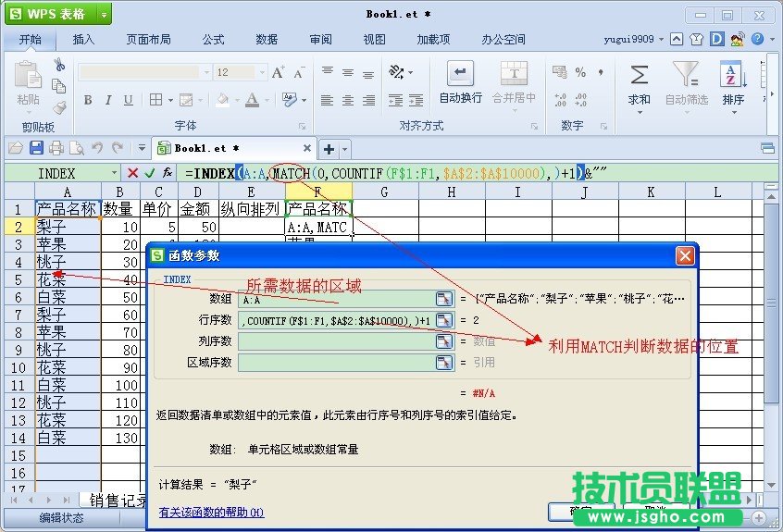Click the 排序 sort icon

click(733, 74)
